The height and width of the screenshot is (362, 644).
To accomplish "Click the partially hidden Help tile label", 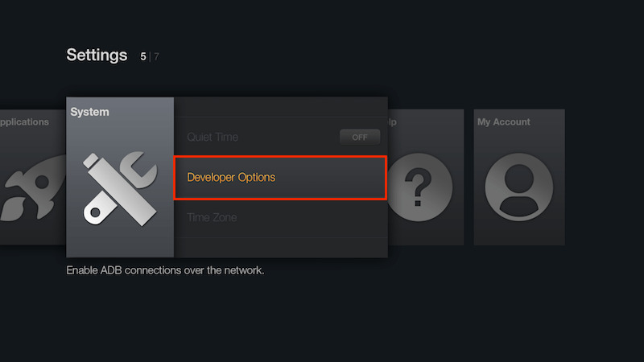I will pyautogui.click(x=392, y=122).
